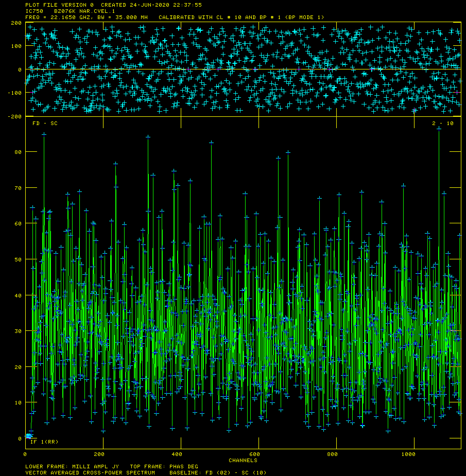The width and height of the screenshot is (466, 476).
Task: Click the 'CHANNELS' x-axis label
Action: (243, 460)
